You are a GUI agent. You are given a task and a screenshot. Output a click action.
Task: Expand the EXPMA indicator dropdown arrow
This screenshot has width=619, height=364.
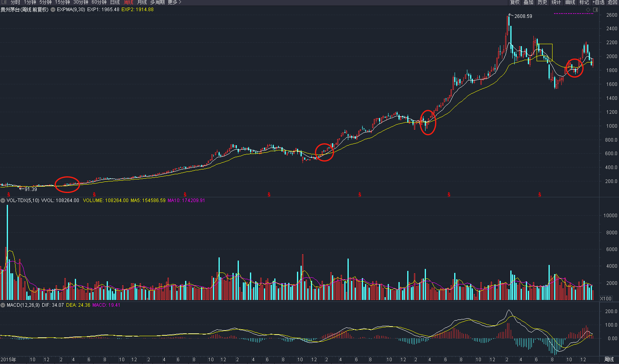(53, 10)
